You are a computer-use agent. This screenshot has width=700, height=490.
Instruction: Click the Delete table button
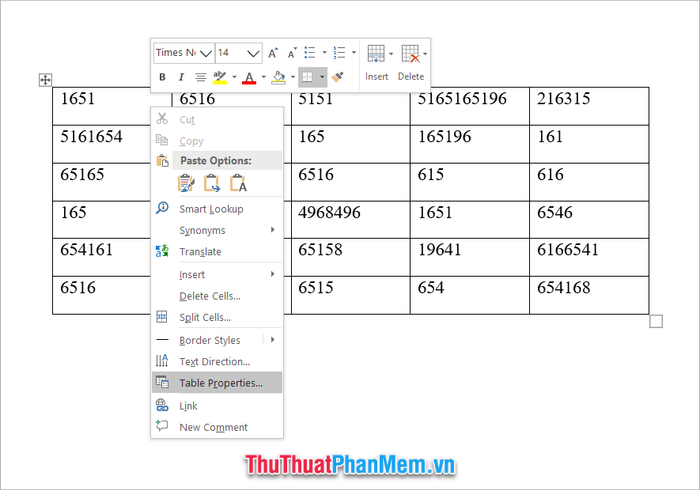pyautogui.click(x=410, y=62)
